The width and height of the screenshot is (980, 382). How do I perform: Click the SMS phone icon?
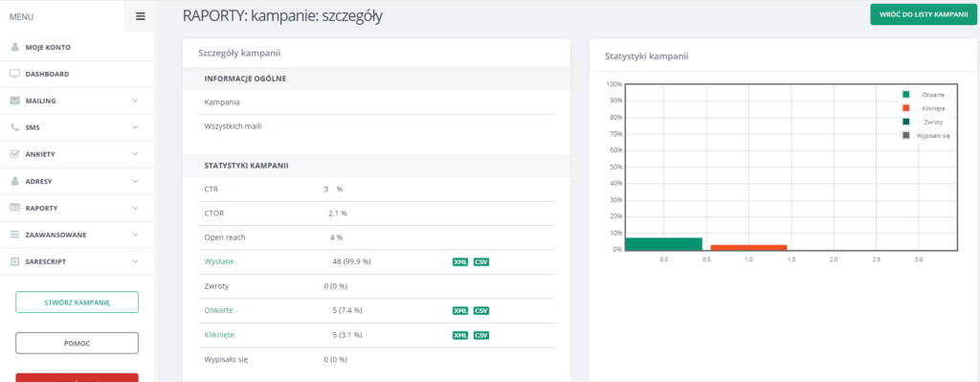15,127
